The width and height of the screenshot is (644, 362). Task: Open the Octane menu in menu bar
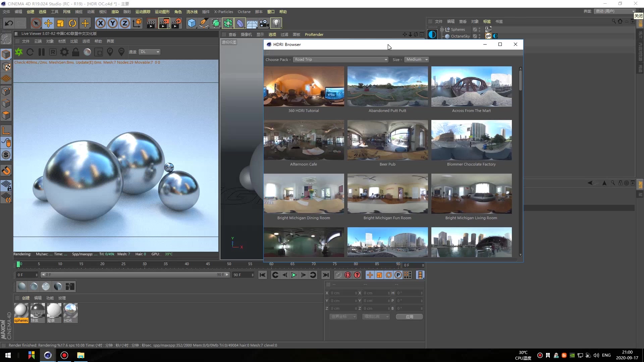click(244, 11)
